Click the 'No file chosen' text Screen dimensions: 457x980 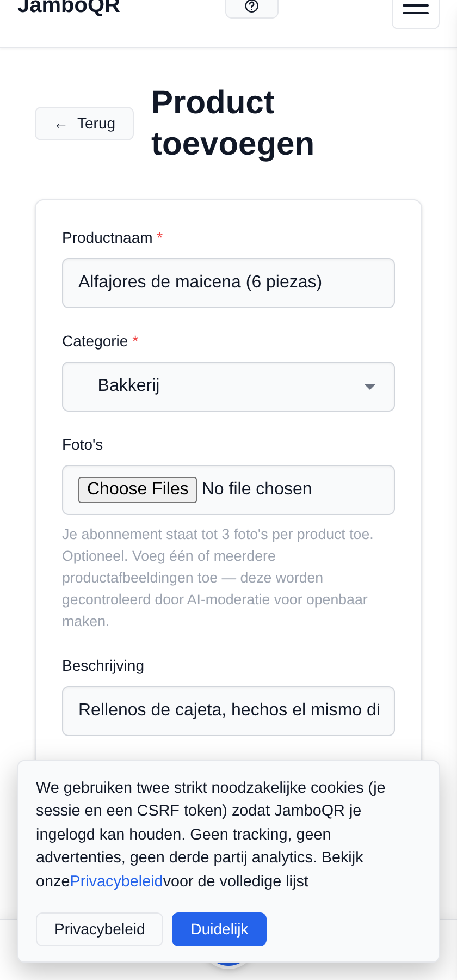[x=257, y=489]
